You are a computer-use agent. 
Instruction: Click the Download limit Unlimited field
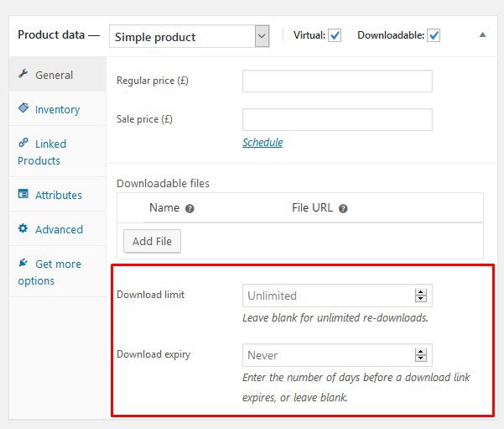click(337, 296)
